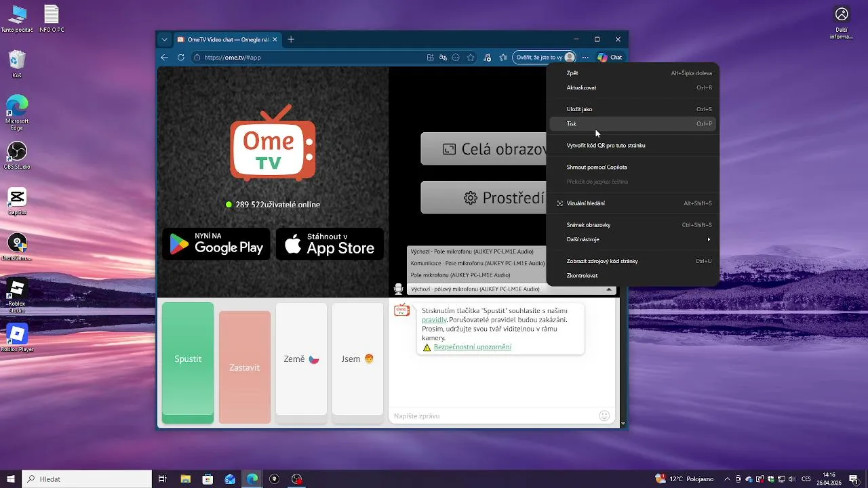
Task: Click the profile button Ověřit, že jste to vy
Action: [x=545, y=58]
